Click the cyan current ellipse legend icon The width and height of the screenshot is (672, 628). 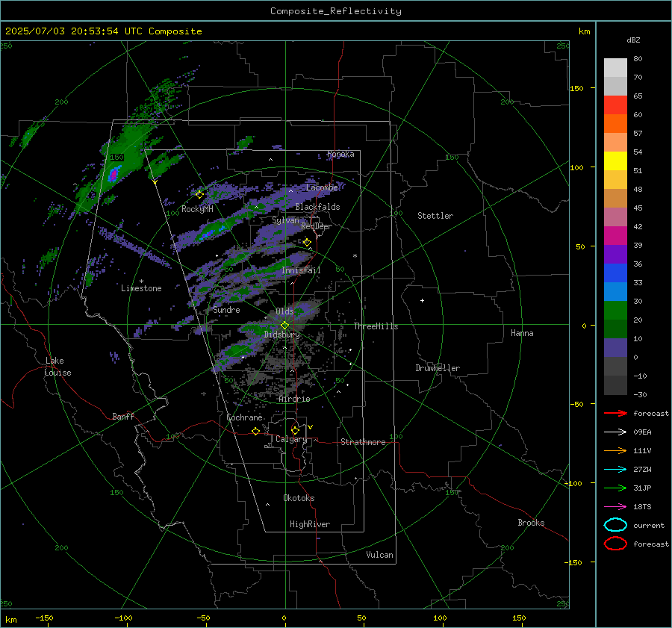coord(615,525)
